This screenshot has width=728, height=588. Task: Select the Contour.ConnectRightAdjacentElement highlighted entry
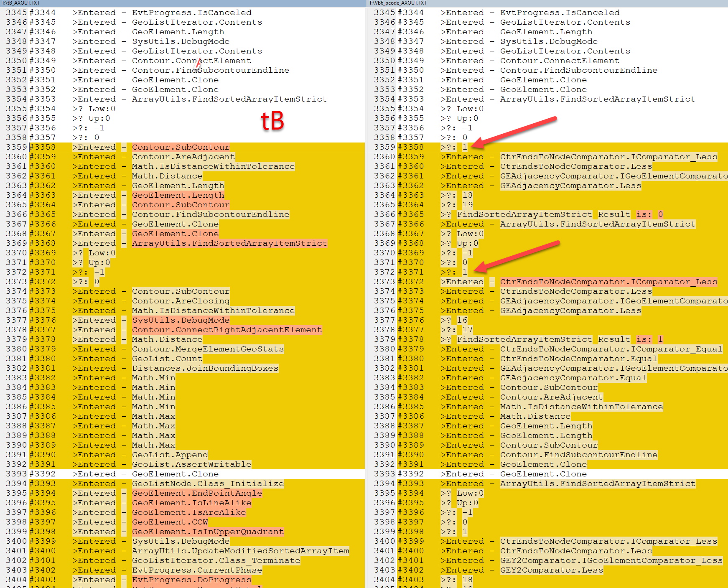pos(226,330)
